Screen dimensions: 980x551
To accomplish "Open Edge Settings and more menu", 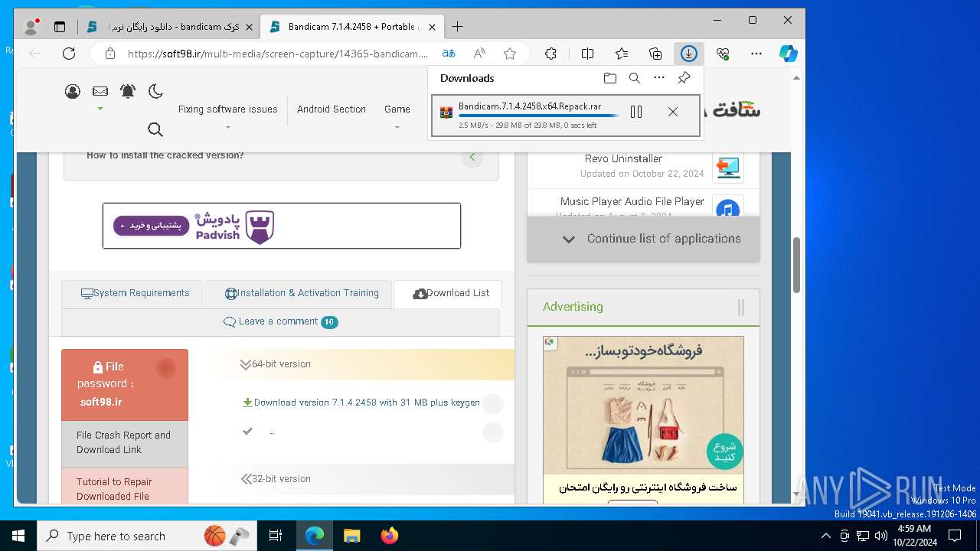I will pos(756,54).
